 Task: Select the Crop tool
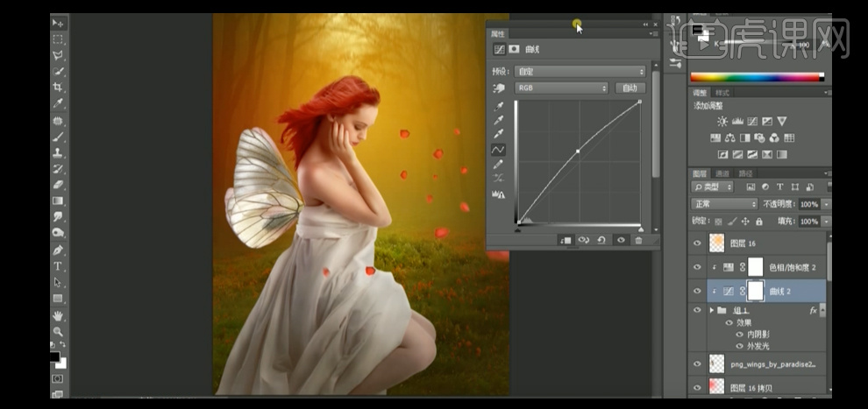click(x=58, y=88)
